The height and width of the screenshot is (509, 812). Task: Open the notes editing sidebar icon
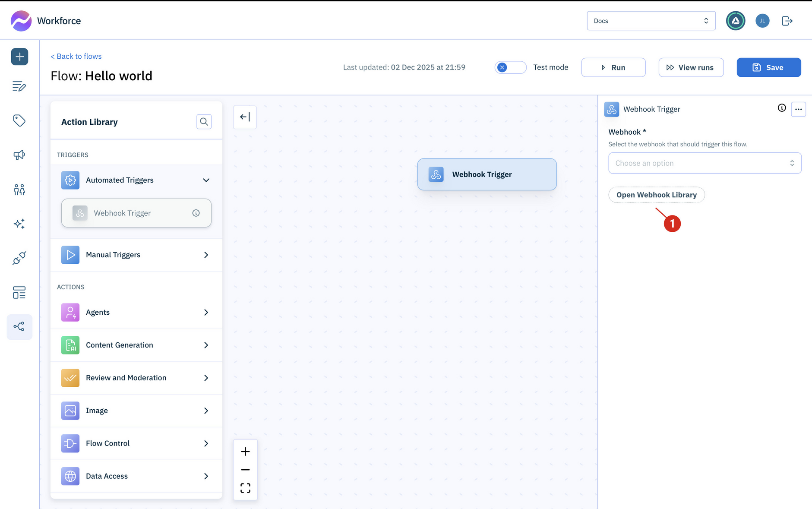point(19,86)
